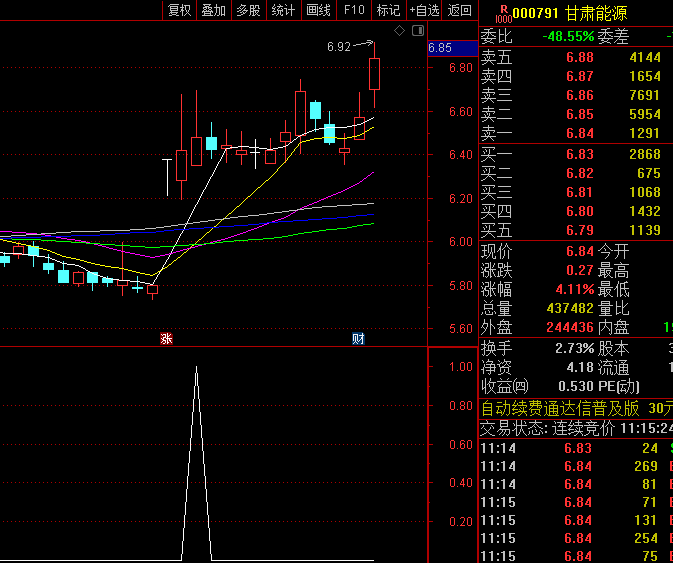The width and height of the screenshot is (673, 563).
Task: Click 返回 to go back
Action: click(459, 10)
